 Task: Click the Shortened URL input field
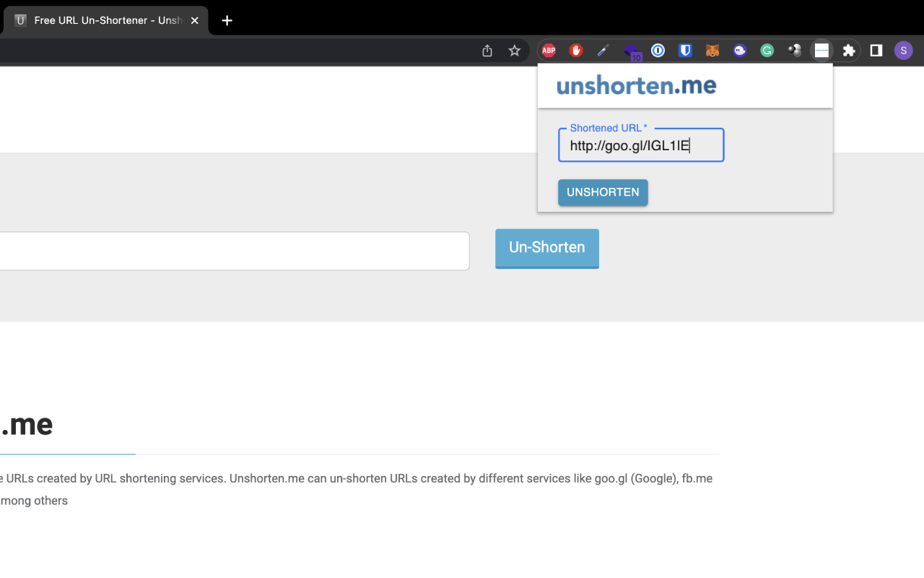pos(640,144)
